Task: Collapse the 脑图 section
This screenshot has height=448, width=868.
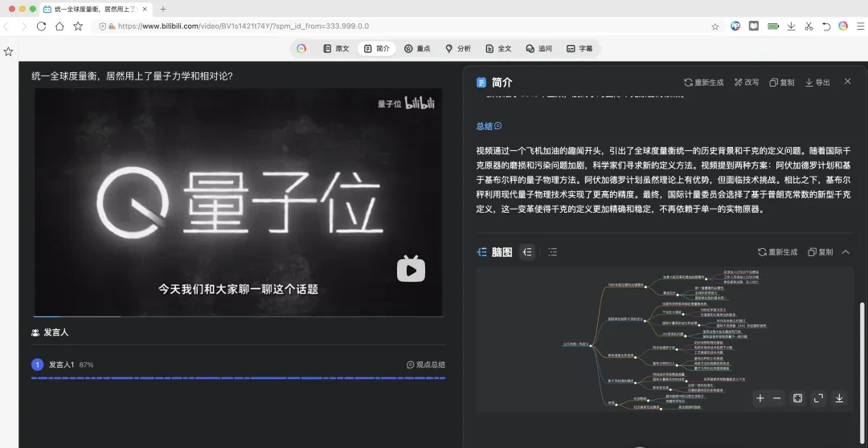Action: click(845, 252)
